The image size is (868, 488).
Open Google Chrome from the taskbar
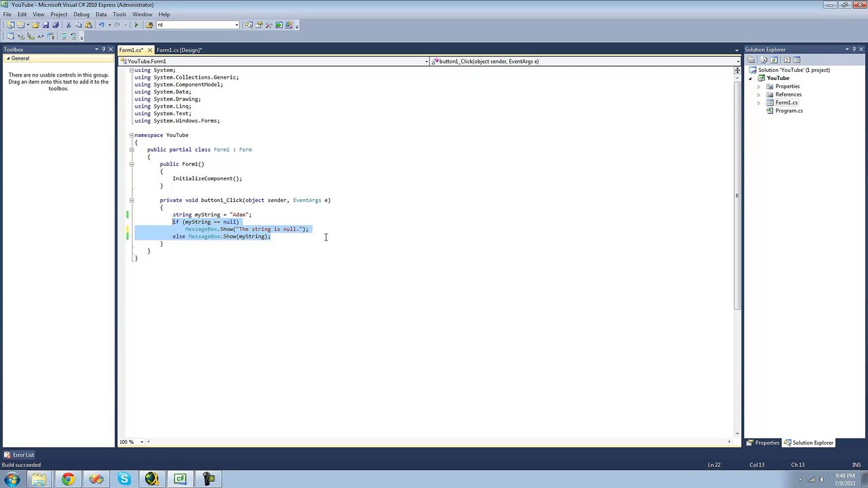coord(68,479)
